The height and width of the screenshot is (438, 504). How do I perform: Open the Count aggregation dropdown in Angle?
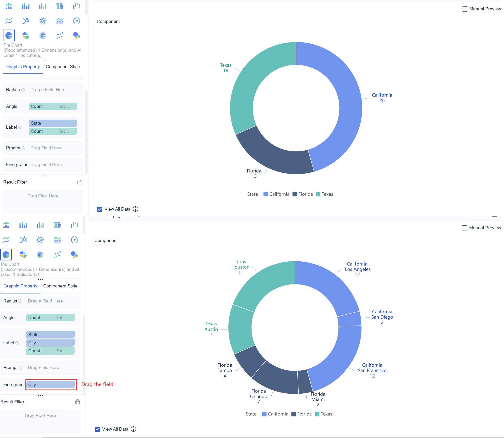64,106
